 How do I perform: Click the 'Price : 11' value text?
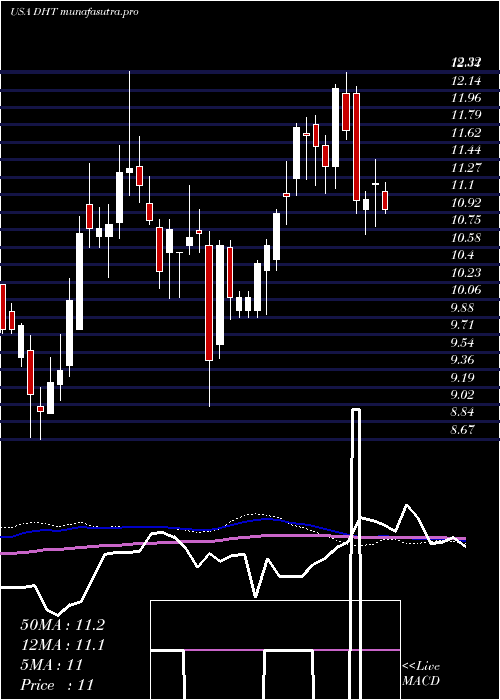point(57,685)
